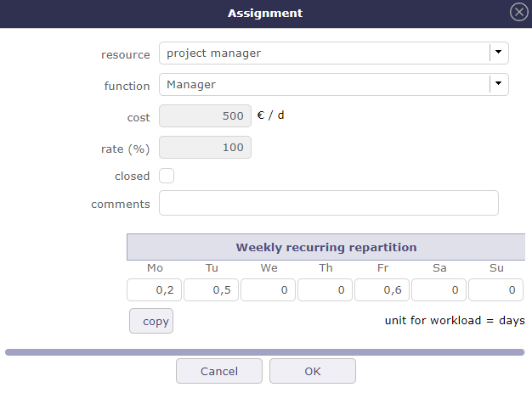Click the 'closed' label text

pyautogui.click(x=133, y=176)
